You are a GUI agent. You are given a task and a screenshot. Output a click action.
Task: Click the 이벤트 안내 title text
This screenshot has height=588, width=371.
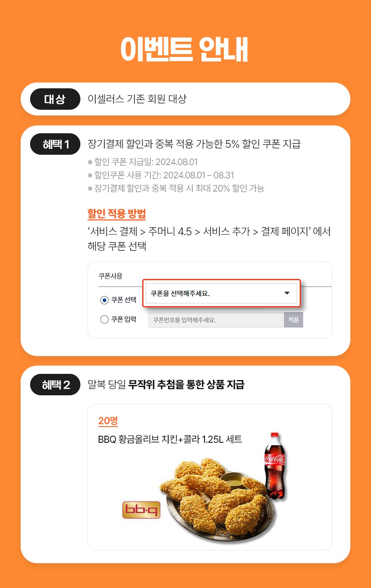coord(184,50)
